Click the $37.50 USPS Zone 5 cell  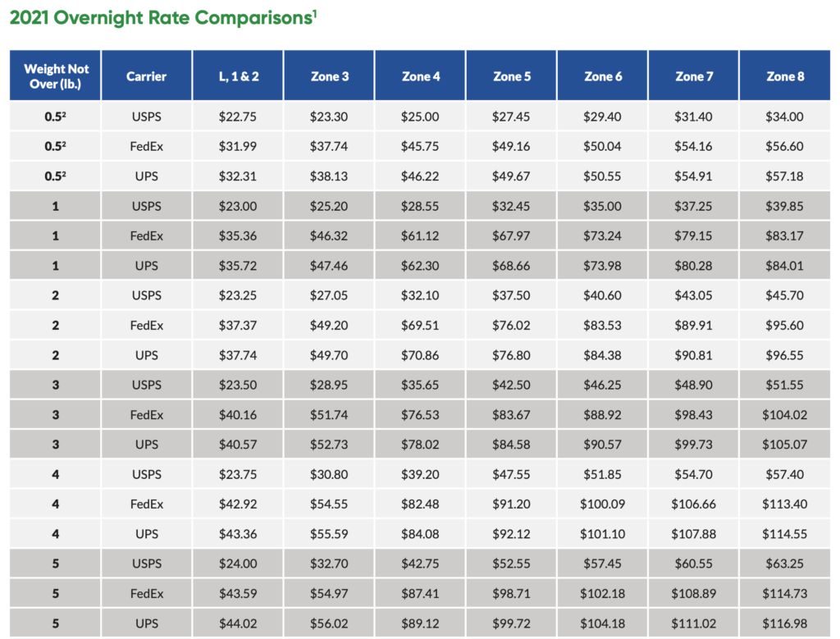[512, 295]
